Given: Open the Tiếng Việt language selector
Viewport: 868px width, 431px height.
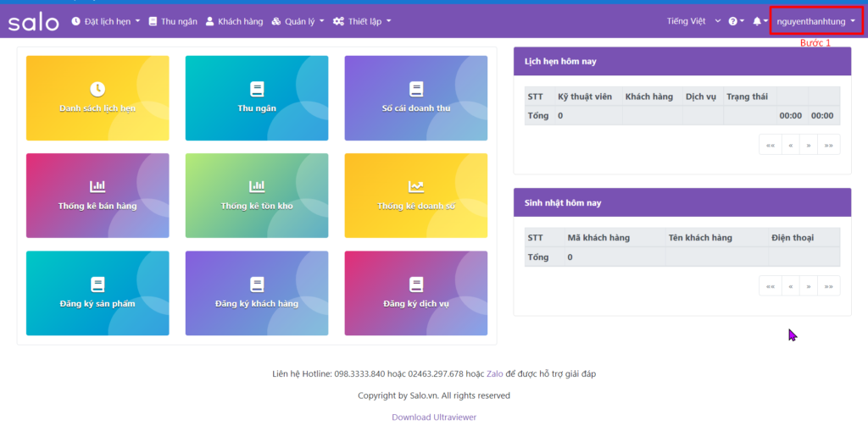Looking at the screenshot, I should click(x=693, y=21).
